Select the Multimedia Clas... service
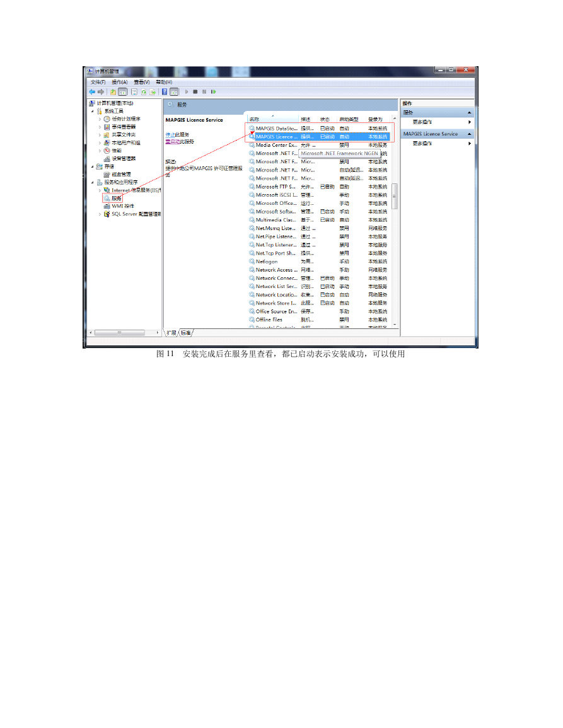 coord(318,219)
